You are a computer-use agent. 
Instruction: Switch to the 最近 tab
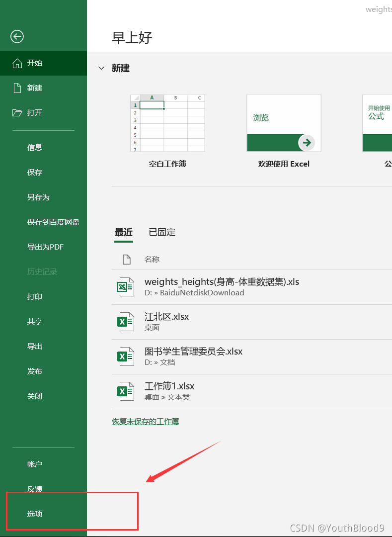point(124,232)
